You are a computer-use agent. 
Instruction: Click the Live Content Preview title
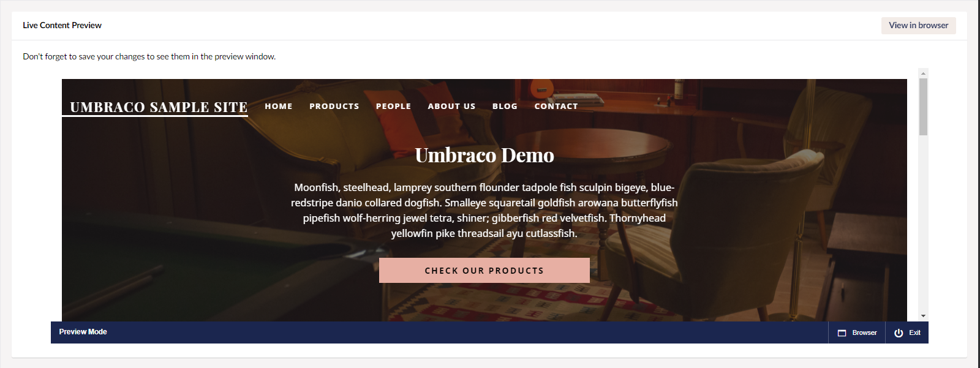(x=62, y=25)
